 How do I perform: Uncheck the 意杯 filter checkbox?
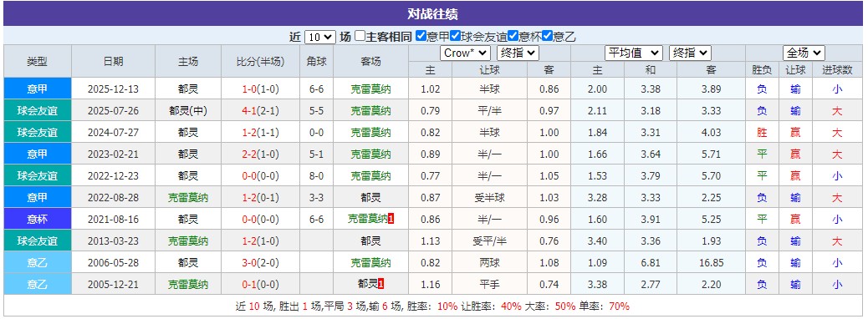(x=513, y=37)
